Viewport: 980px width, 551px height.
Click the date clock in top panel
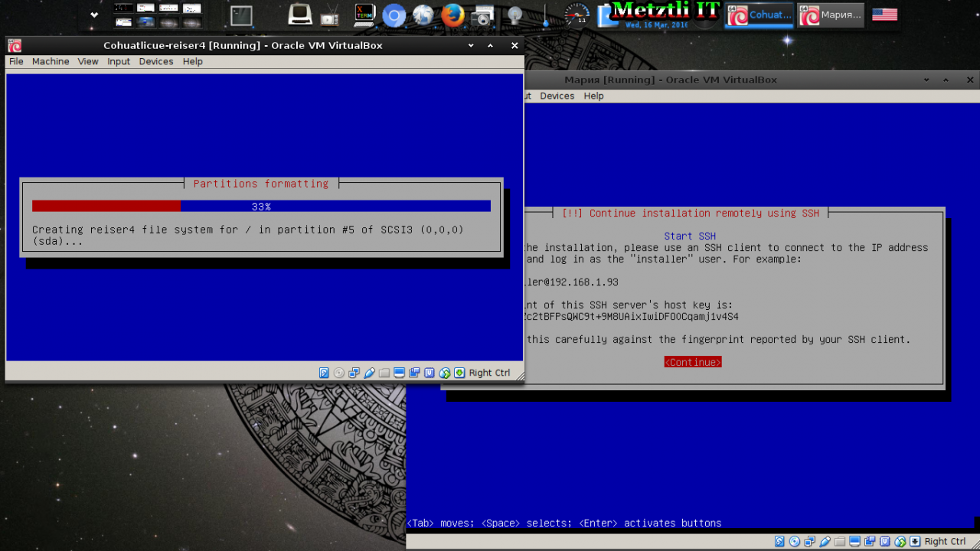(x=657, y=24)
